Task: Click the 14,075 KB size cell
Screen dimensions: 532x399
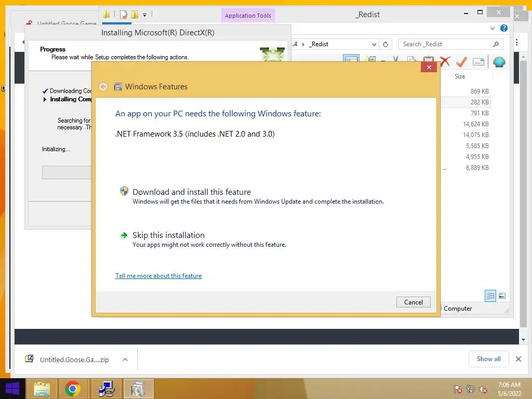Action: (x=476, y=135)
